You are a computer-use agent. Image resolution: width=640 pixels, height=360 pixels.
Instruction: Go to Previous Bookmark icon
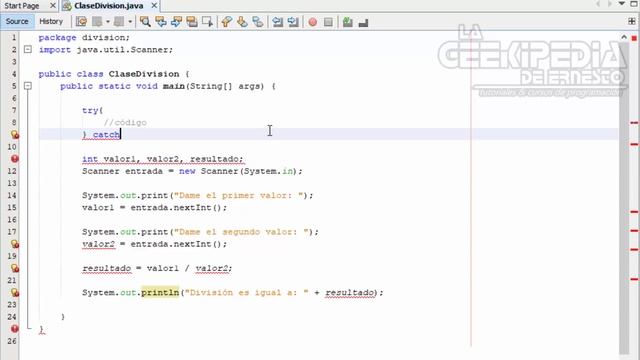tap(227, 22)
